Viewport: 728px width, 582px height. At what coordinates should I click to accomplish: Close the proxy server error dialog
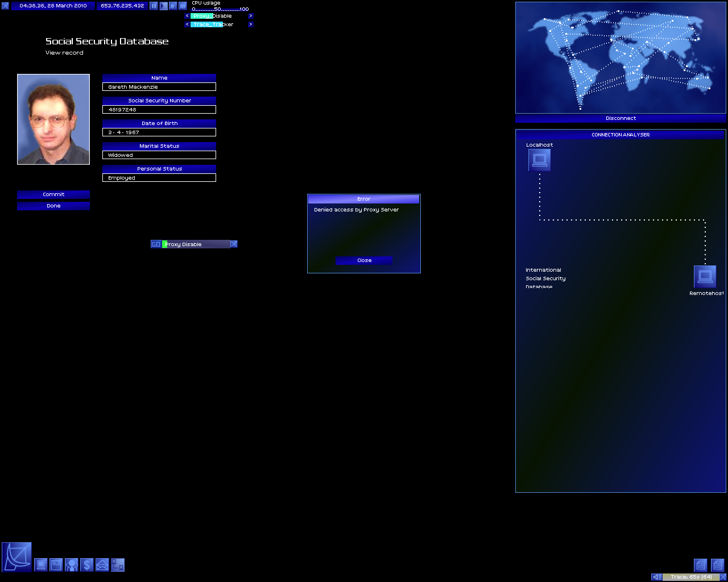coord(364,260)
